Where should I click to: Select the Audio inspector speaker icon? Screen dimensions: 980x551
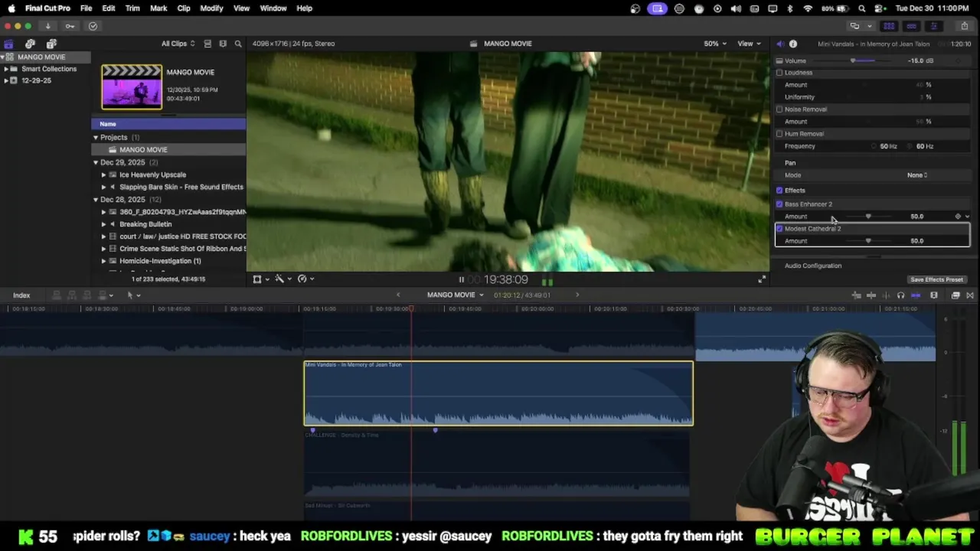pyautogui.click(x=780, y=44)
